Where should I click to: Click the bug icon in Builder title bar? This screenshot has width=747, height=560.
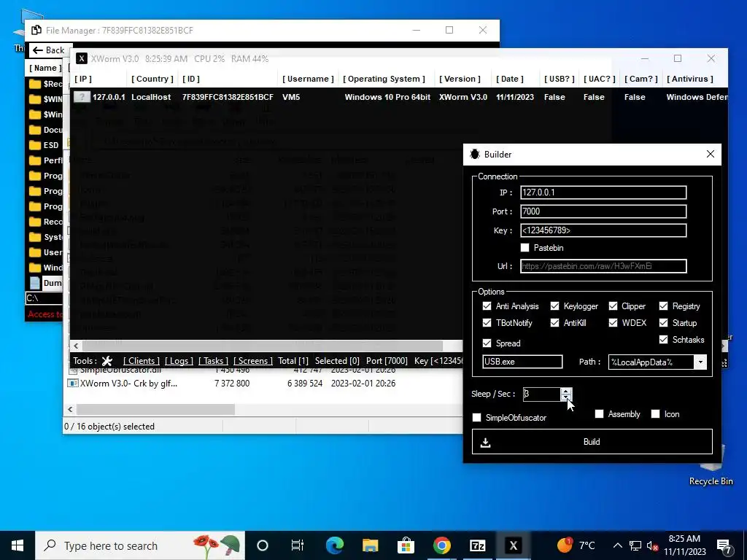point(474,155)
